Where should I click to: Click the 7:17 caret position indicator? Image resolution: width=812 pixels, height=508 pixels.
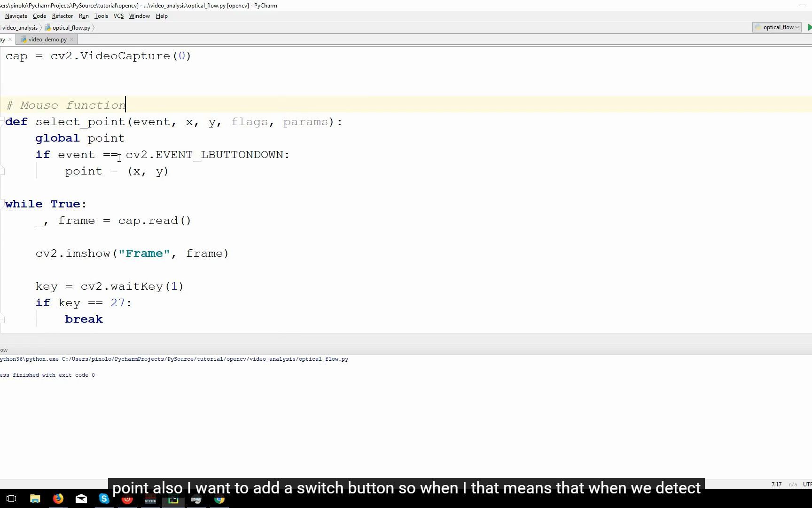point(776,484)
